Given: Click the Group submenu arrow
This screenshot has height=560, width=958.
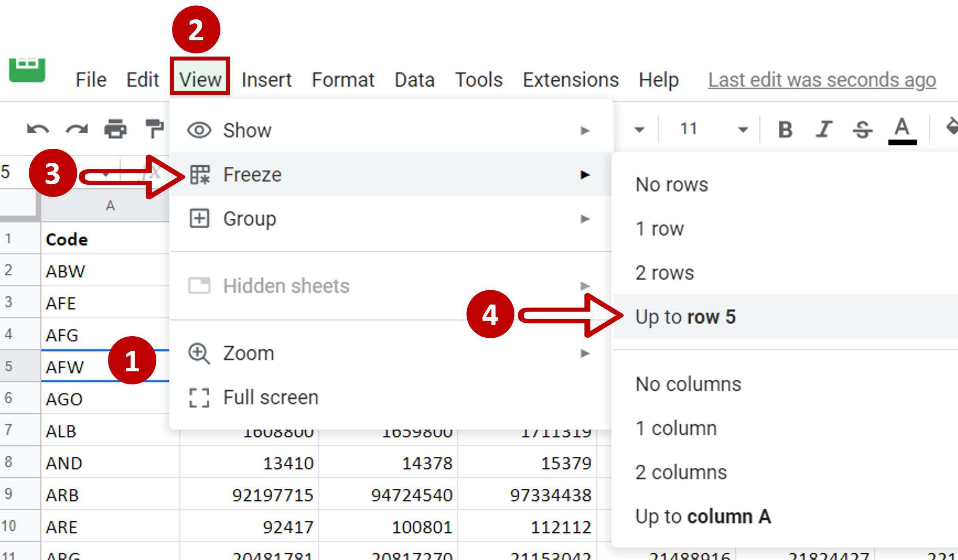Looking at the screenshot, I should 585,219.
